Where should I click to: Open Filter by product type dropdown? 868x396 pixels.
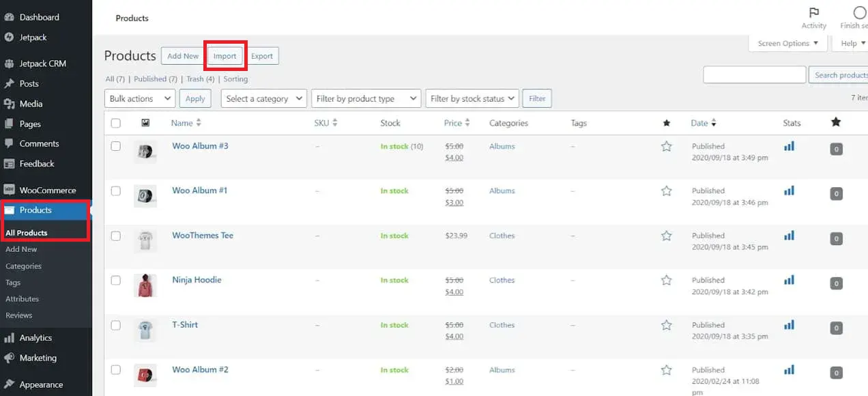366,98
